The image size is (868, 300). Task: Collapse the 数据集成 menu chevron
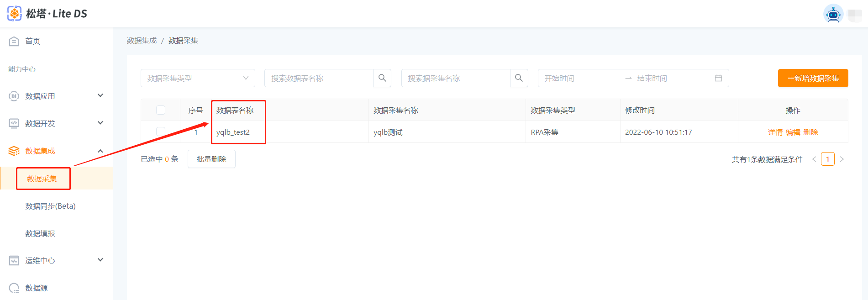(x=100, y=151)
